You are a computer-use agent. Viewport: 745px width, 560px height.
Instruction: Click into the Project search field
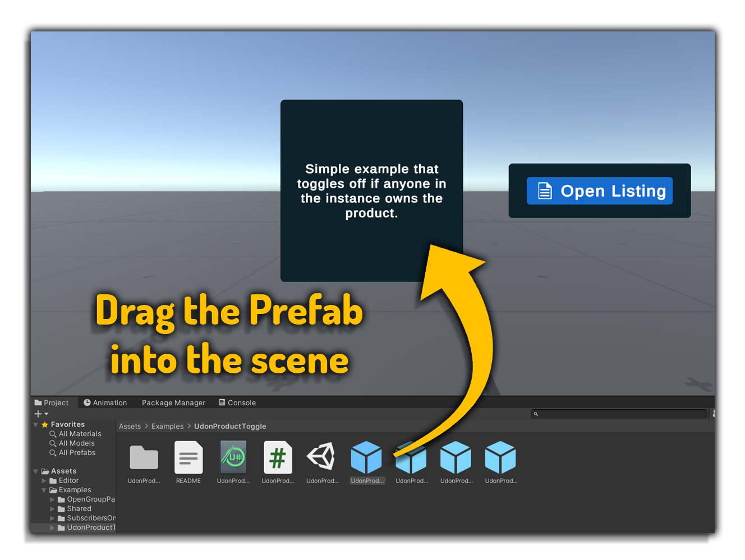point(619,414)
